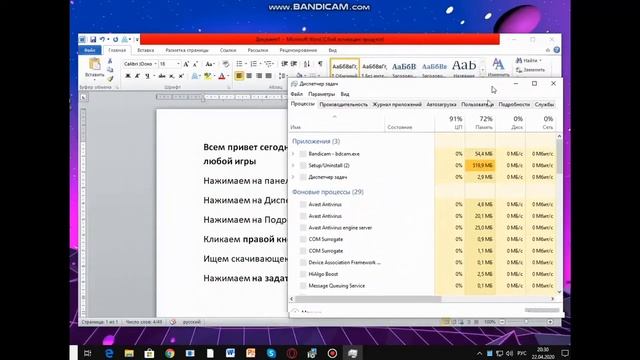Click the Redo icon in Word
Screen dimensions: 640x360
click(x=116, y=39)
